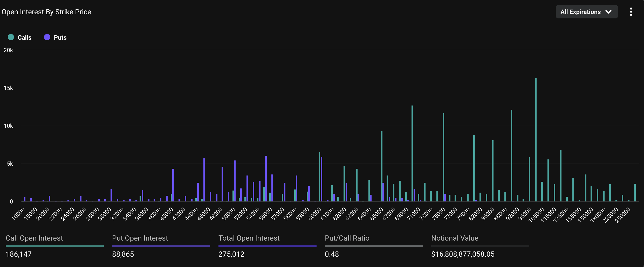Click the Total Open Interest heading
Screen dimensions: 644x267
click(x=249, y=238)
